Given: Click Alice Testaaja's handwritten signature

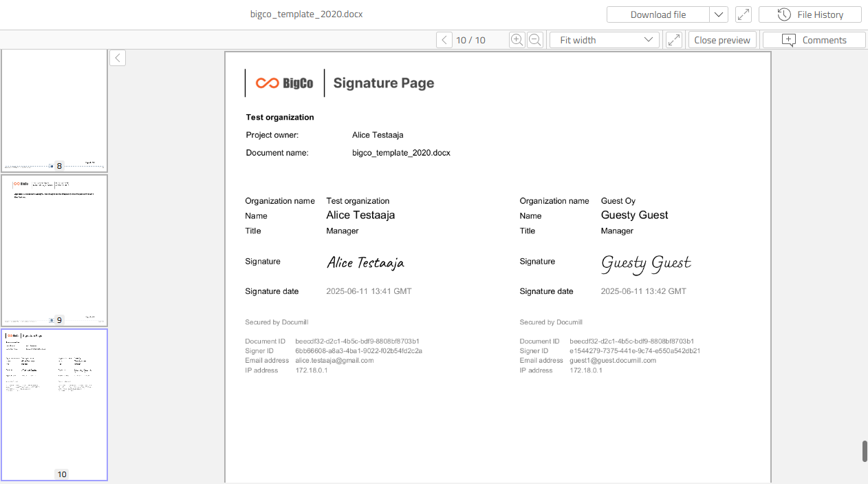Looking at the screenshot, I should click(365, 262).
